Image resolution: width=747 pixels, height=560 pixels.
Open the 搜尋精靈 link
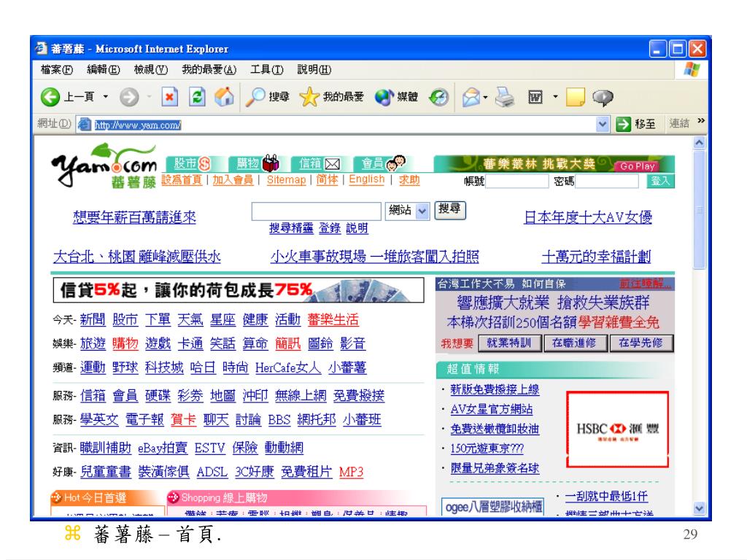[x=291, y=228]
